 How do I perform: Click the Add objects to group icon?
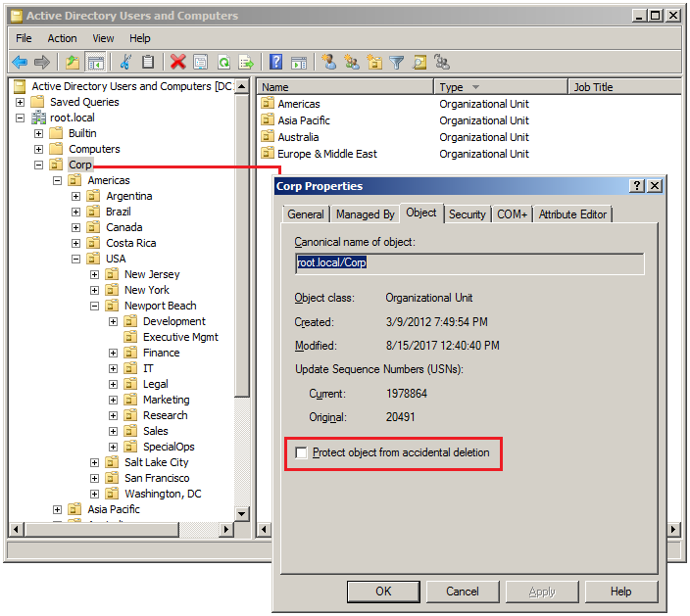[441, 63]
